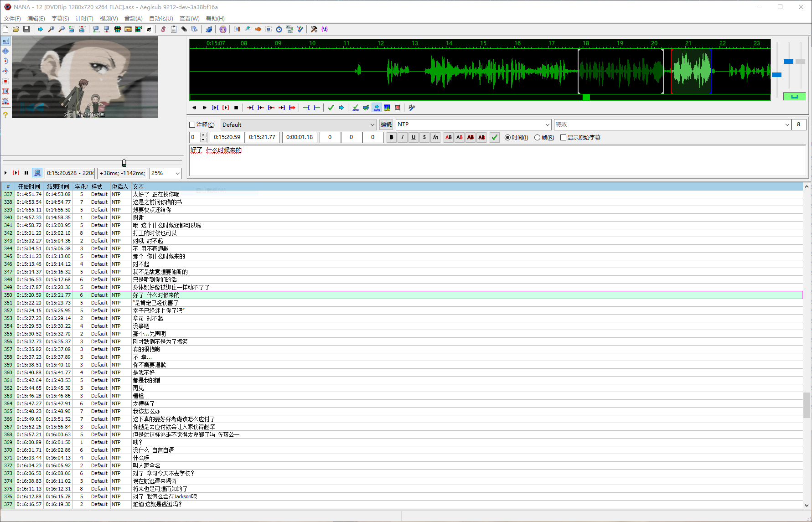Toggle Italic formatting button
Screen dimensions: 812x522
[403, 137]
